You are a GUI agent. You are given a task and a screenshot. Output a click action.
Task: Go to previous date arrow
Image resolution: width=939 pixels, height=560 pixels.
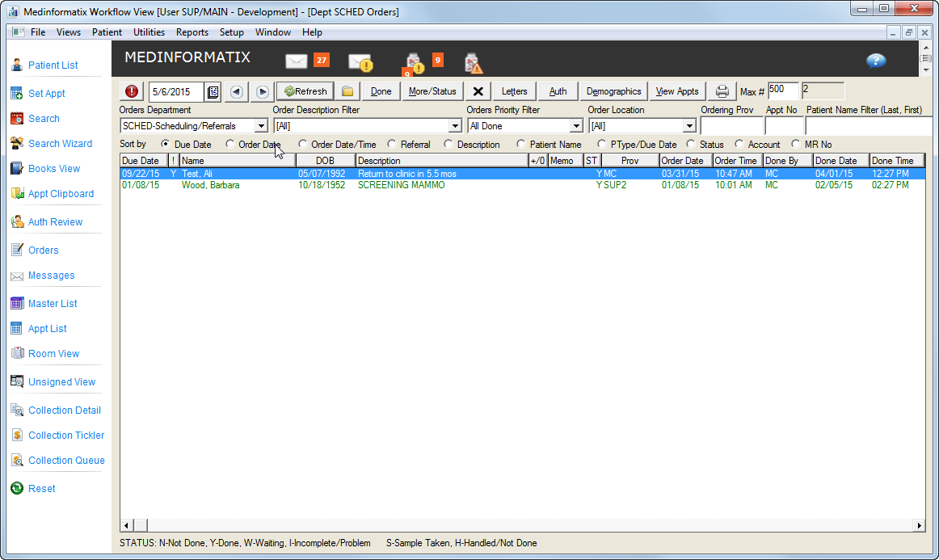click(237, 91)
